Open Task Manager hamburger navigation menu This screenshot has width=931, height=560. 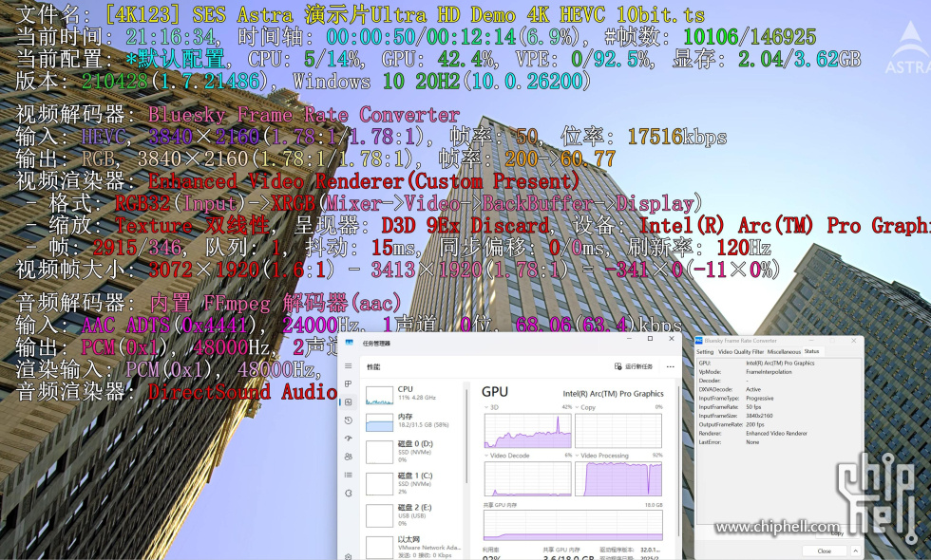(x=350, y=365)
